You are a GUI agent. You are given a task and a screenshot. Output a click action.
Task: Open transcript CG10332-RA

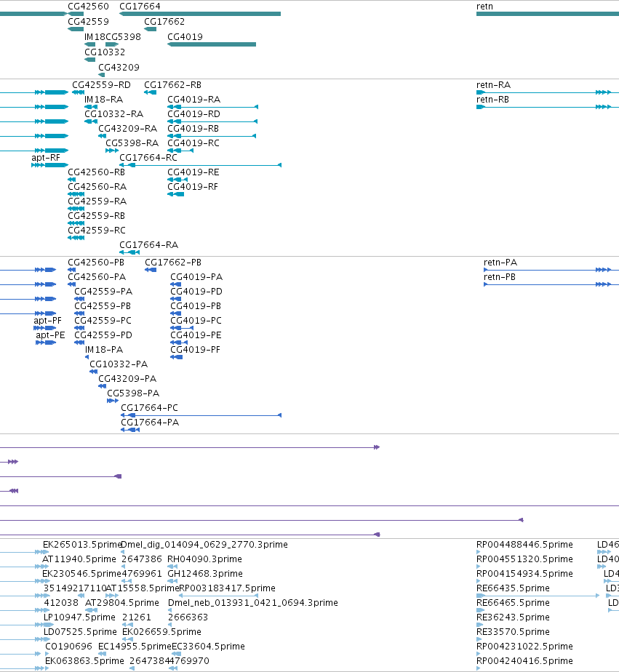[113, 114]
